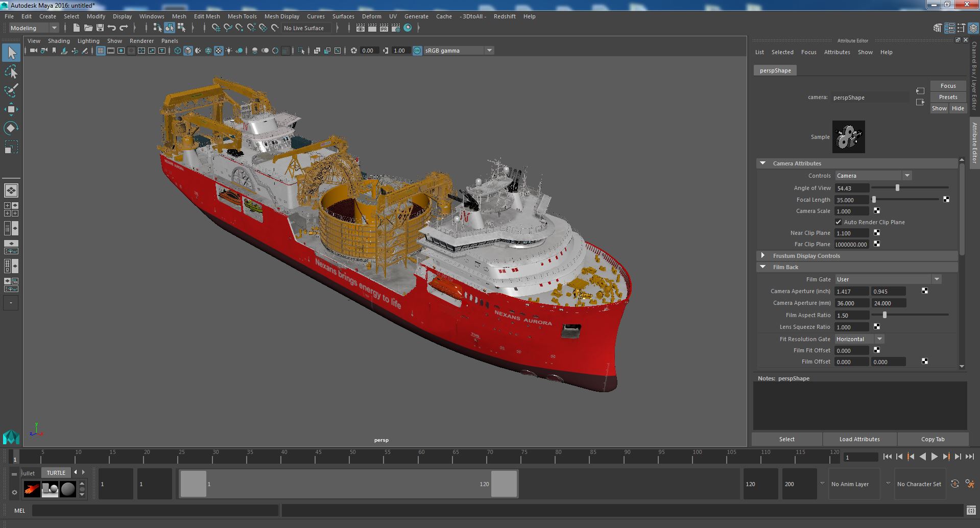Go to the start of playback range

coord(887,457)
